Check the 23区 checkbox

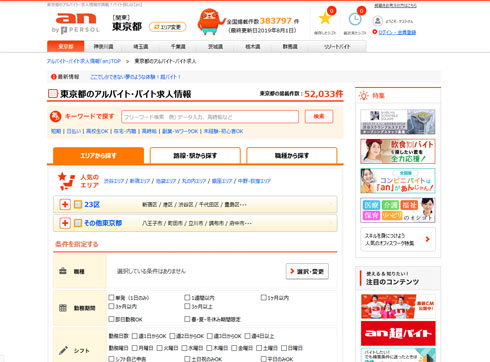click(x=78, y=204)
